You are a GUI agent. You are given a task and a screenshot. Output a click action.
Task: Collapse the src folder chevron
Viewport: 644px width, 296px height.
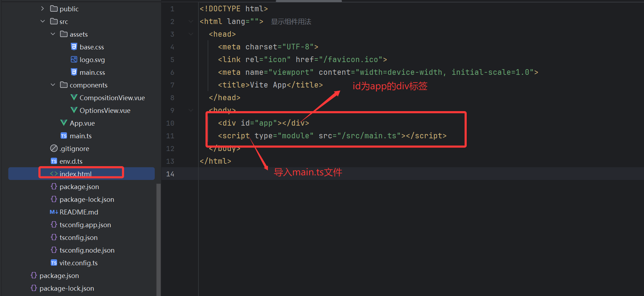click(x=43, y=21)
